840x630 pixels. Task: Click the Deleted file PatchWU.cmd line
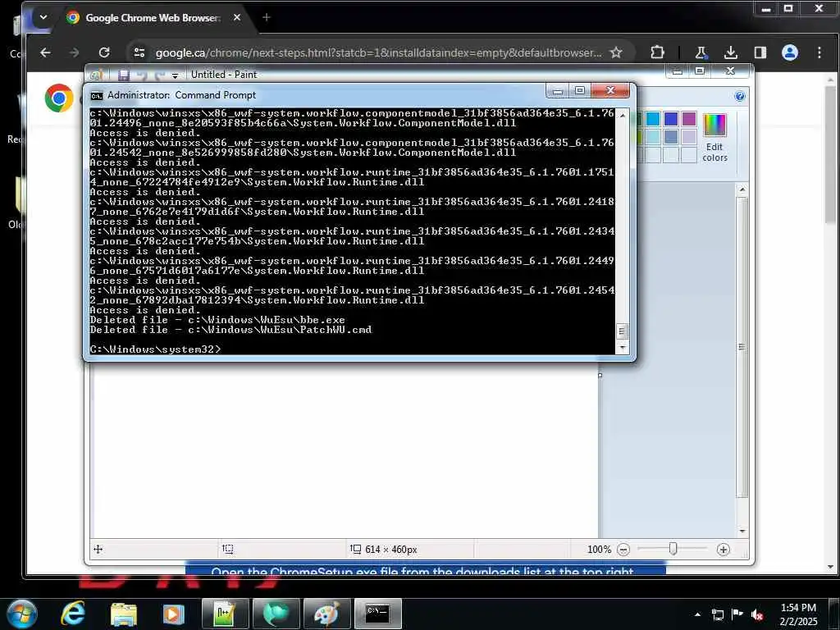231,330
